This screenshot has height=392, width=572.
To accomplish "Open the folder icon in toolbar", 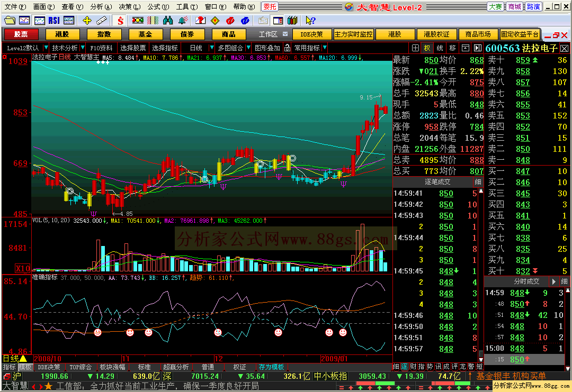I will click(x=10, y=21).
